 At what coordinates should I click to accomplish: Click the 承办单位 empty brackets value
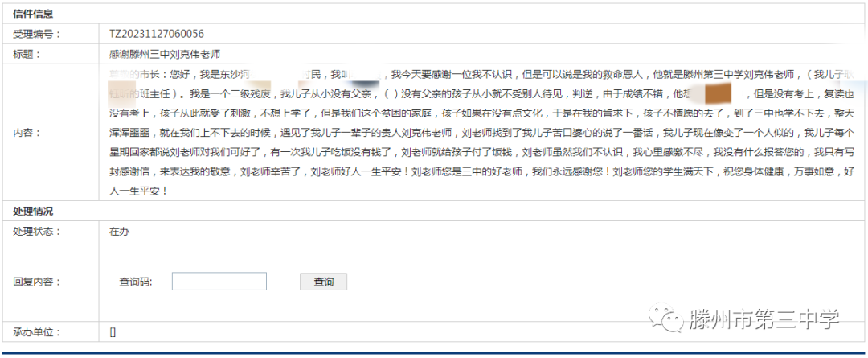[x=113, y=332]
